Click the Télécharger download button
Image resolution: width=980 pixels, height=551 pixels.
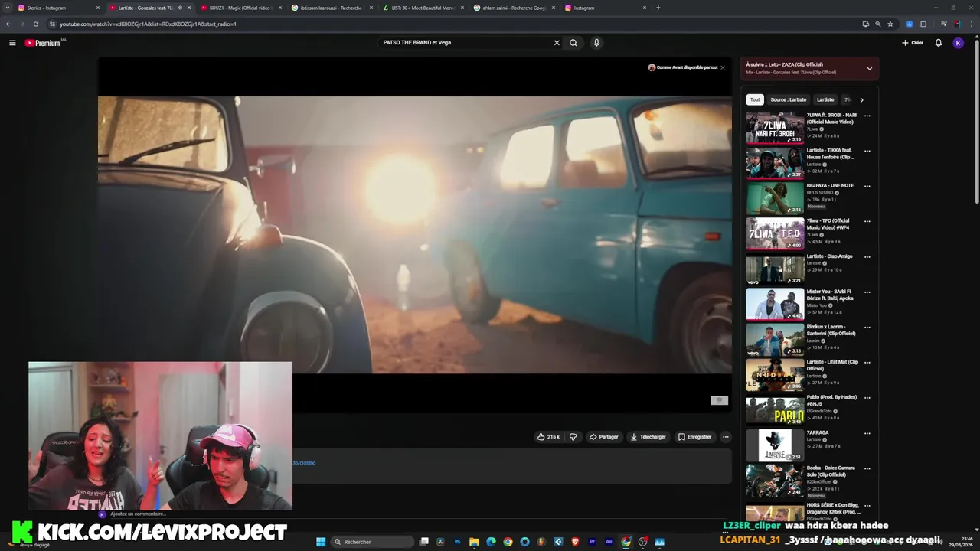point(648,437)
